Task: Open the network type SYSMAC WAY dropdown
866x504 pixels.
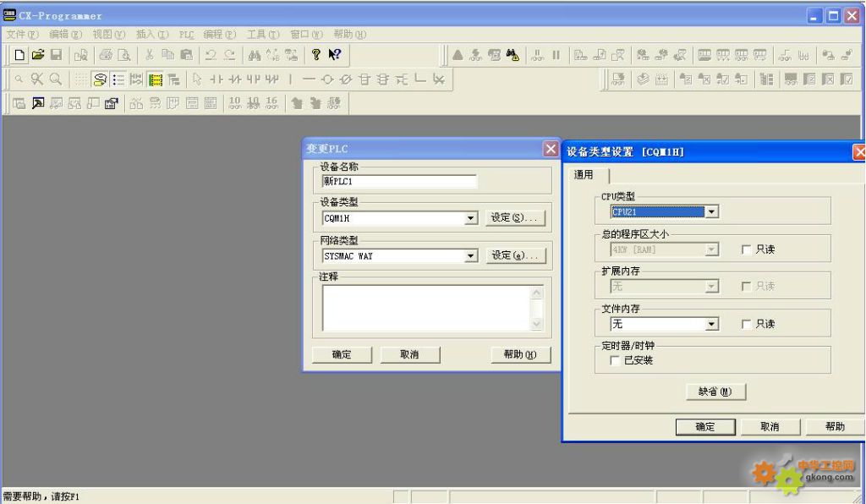Action: coord(470,256)
